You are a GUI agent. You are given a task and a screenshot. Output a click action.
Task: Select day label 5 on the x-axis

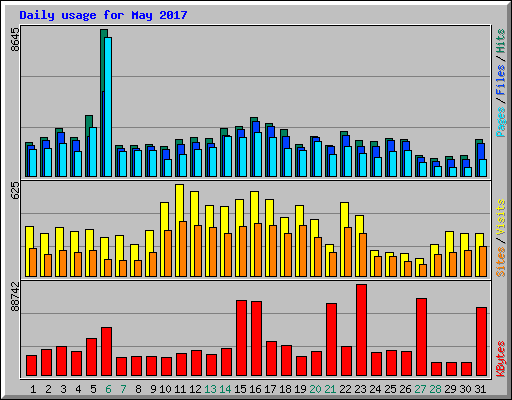tap(93, 389)
